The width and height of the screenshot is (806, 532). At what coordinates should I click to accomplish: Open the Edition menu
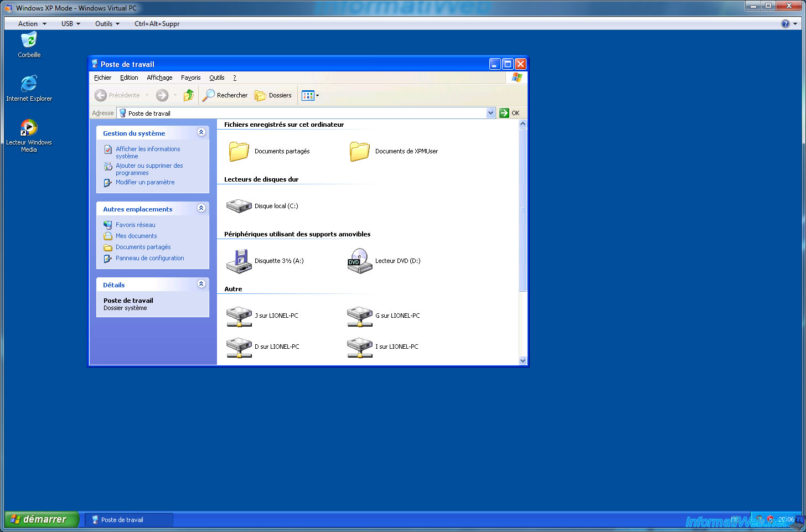point(129,78)
